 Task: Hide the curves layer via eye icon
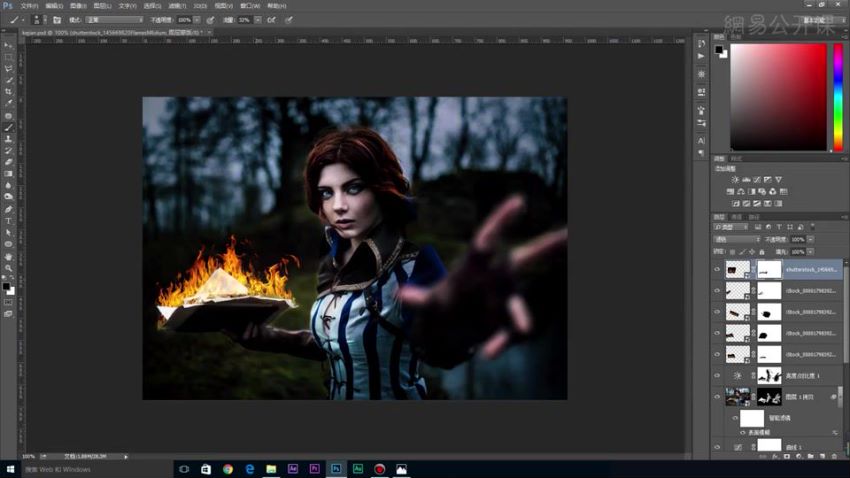[x=717, y=447]
